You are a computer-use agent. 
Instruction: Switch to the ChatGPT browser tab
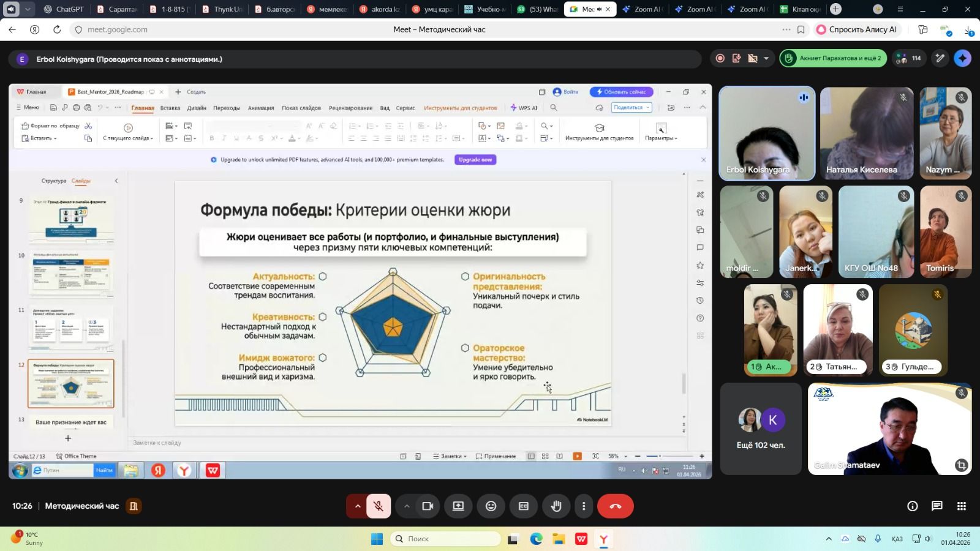coord(64,9)
